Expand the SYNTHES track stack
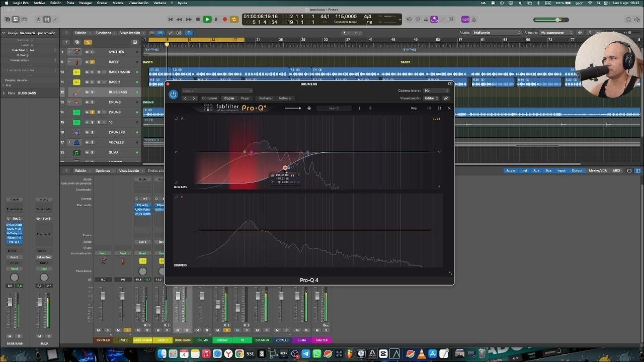This screenshot has width=644, height=362. [x=69, y=52]
